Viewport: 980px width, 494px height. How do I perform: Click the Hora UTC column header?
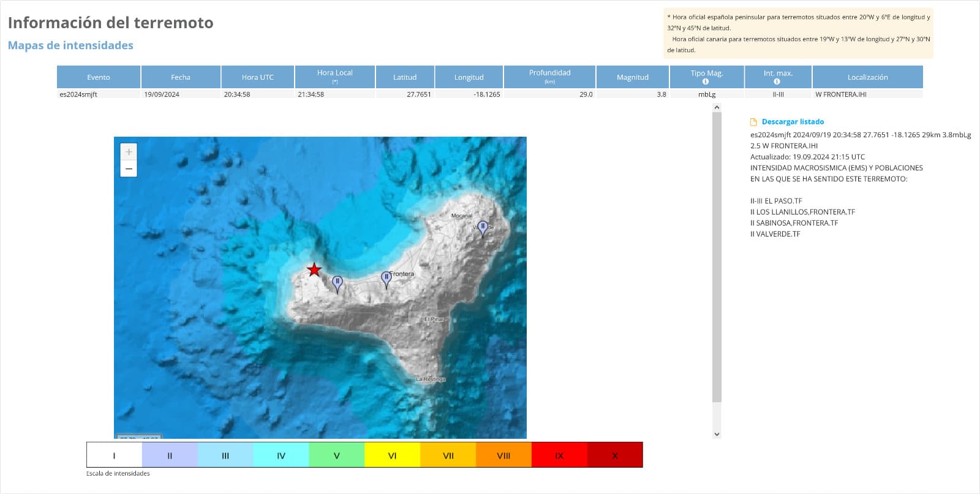coord(258,77)
